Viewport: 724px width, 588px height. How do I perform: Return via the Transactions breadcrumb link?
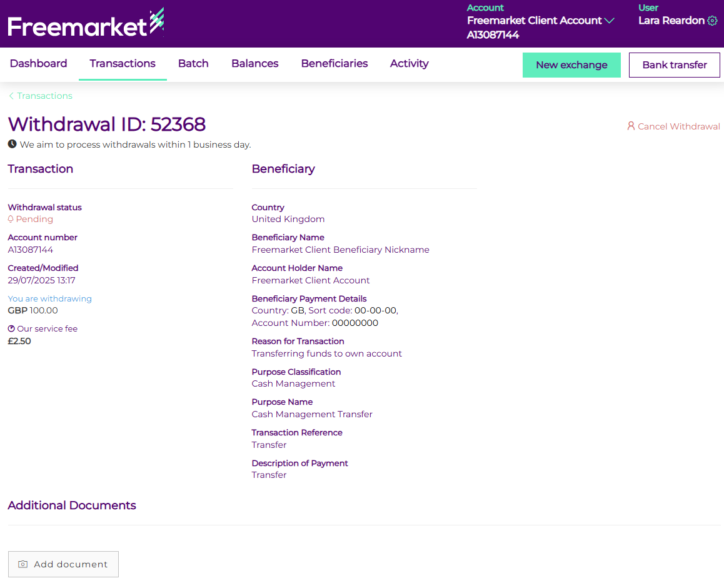tap(44, 96)
